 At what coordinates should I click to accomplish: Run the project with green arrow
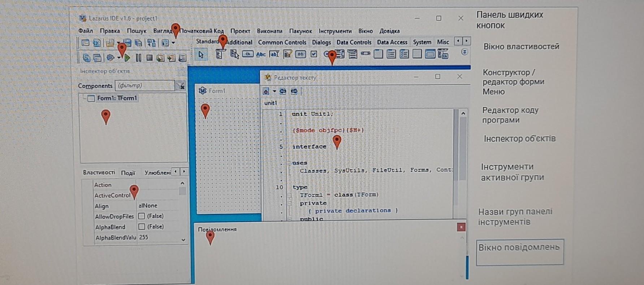(x=127, y=58)
